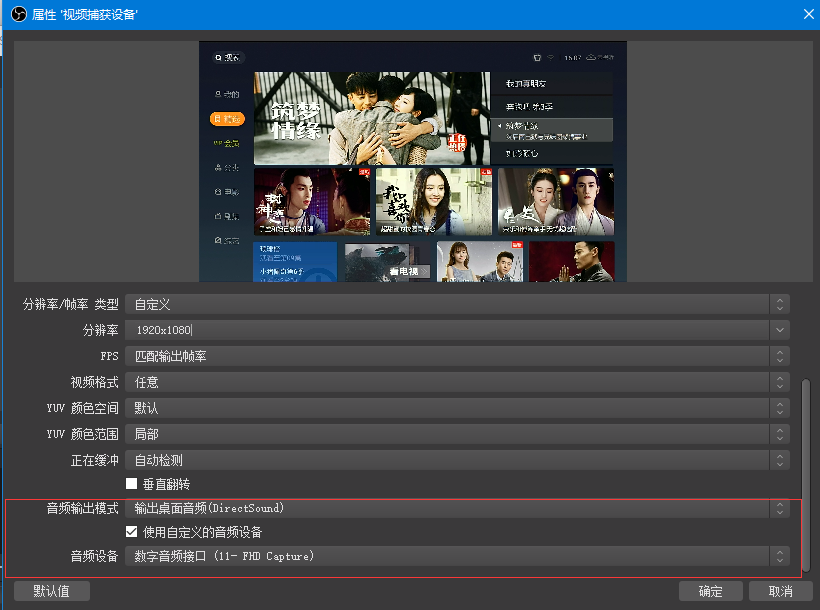This screenshot has width=820, height=610.
Task: Click the properties list vertical scrollbar
Action: click(x=806, y=476)
